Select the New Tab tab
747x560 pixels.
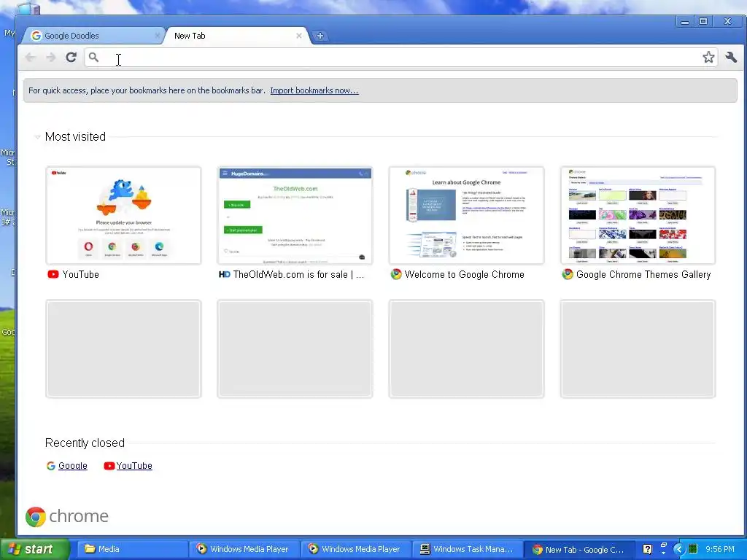pos(236,36)
